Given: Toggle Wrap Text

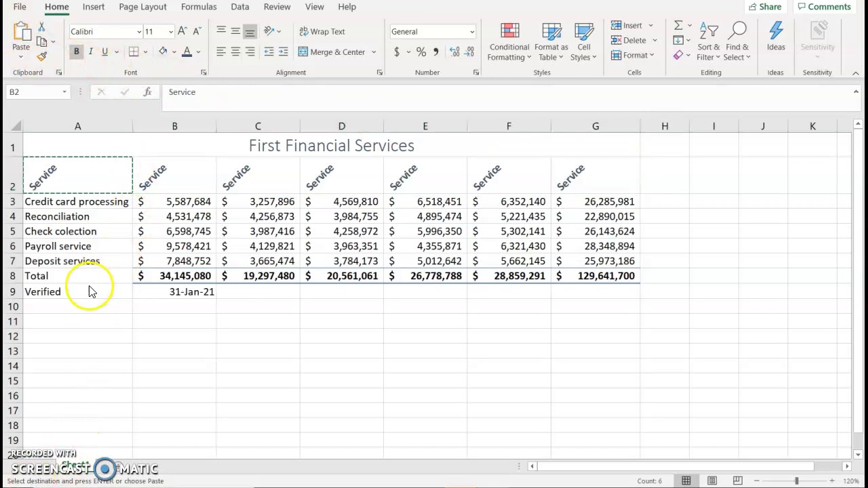Looking at the screenshot, I should (x=321, y=31).
